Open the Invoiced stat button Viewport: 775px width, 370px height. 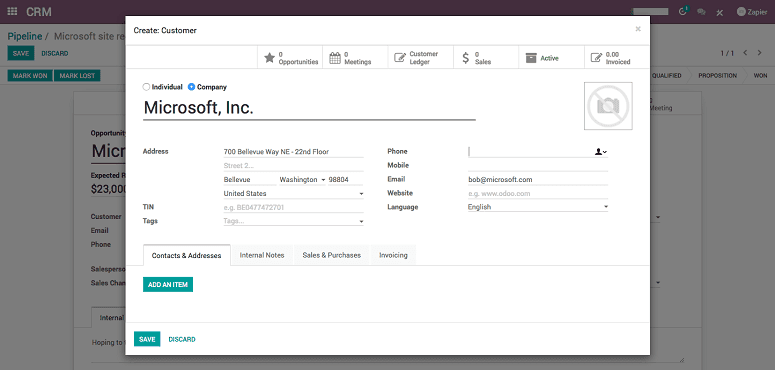pyautogui.click(x=617, y=58)
